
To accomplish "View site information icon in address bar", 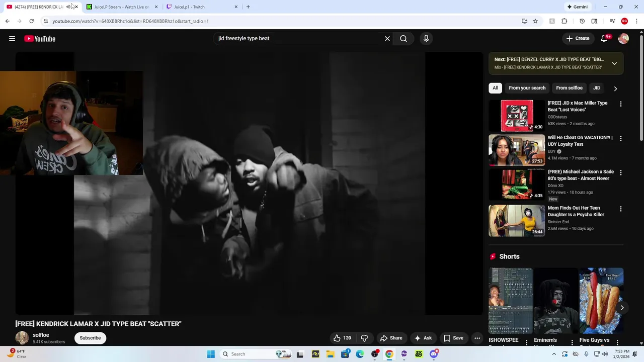I will (x=46, y=21).
